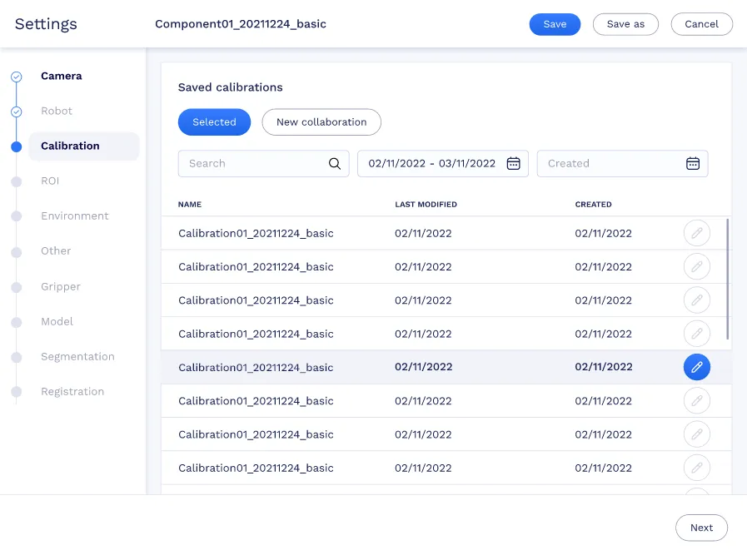Click pencil icon on second calibration row
Image resolution: width=747 pixels, height=560 pixels.
696,266
